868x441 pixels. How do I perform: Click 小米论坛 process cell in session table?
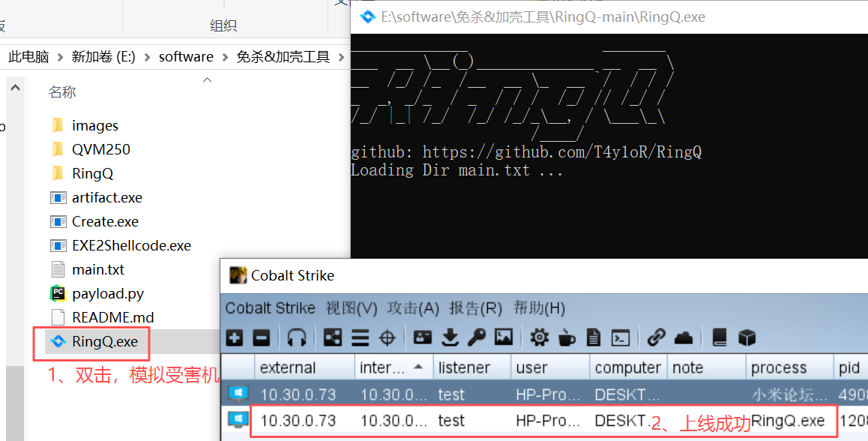(x=789, y=394)
